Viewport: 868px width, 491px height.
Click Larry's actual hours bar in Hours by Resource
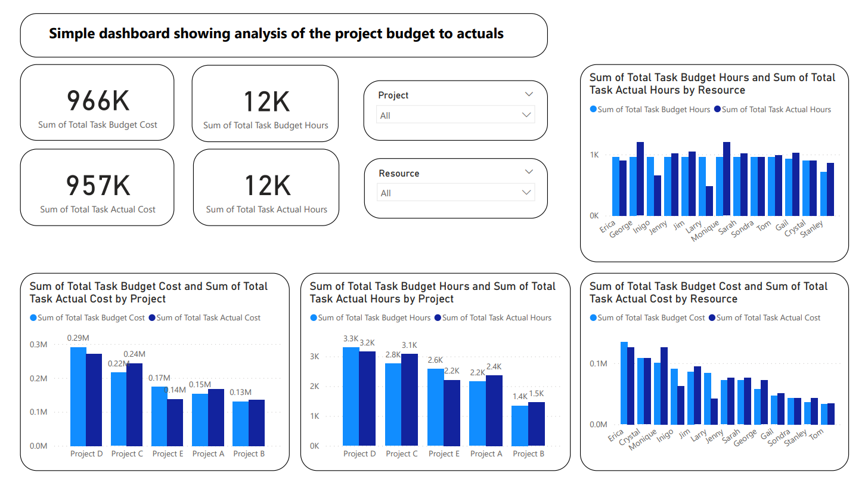pyautogui.click(x=709, y=201)
